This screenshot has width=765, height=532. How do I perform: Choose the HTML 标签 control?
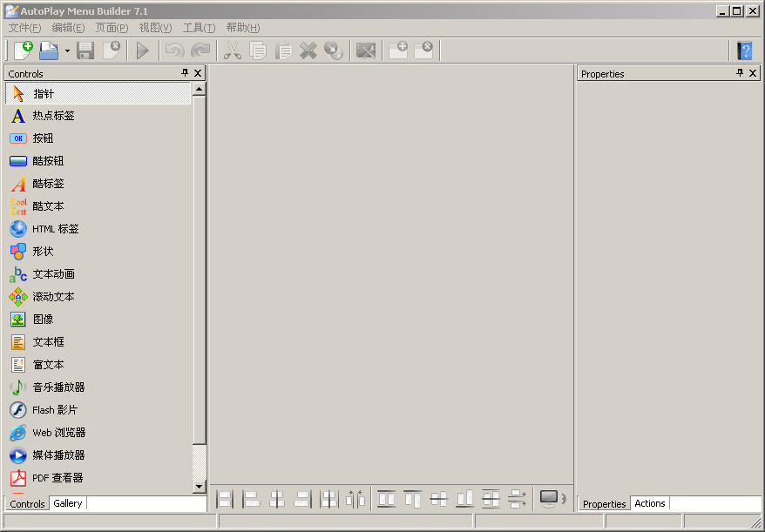[x=98, y=229]
